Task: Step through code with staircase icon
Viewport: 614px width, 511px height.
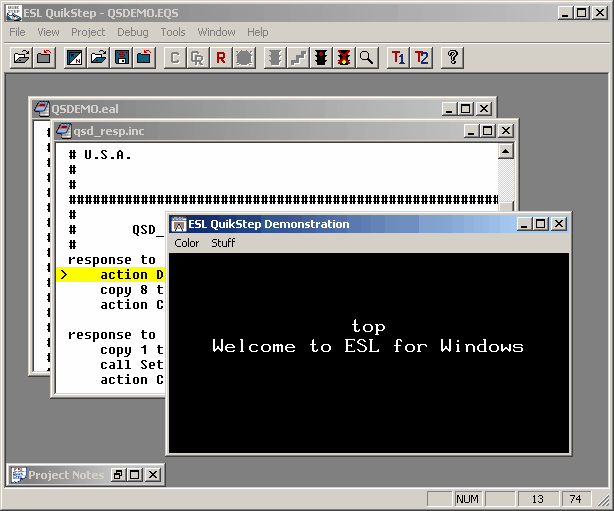Action: (x=298, y=58)
